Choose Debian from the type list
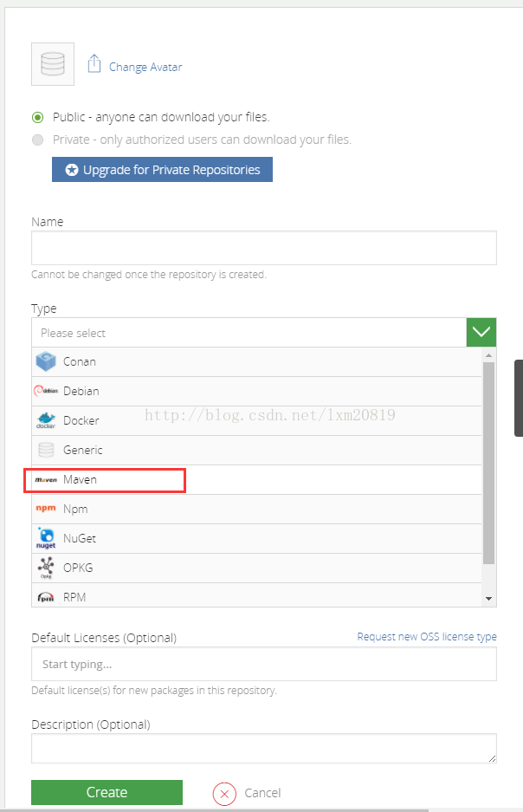 tap(256, 391)
